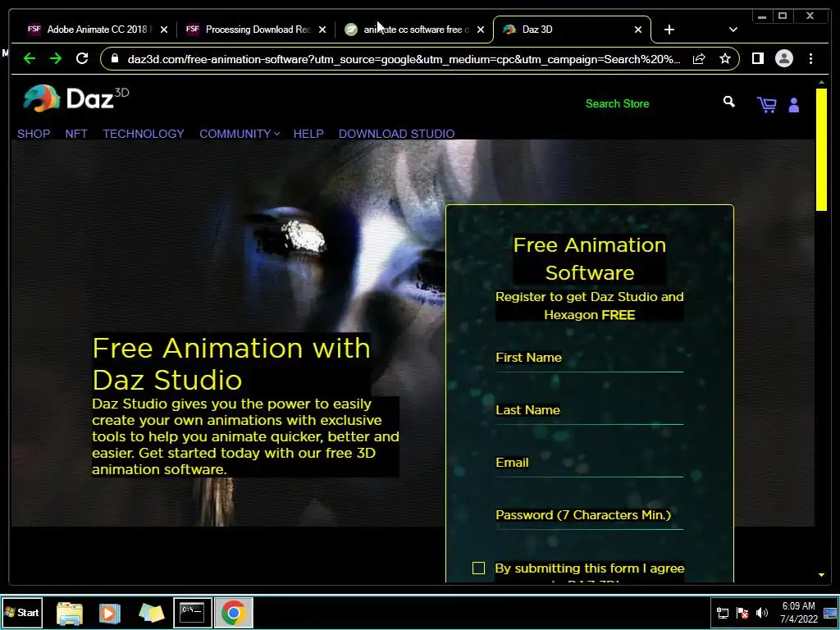Open the command prompt taskbar icon
Screen dimensions: 840x630
(192, 612)
